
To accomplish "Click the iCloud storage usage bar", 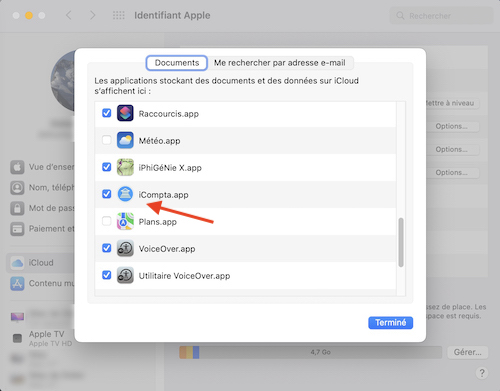I will click(x=310, y=352).
